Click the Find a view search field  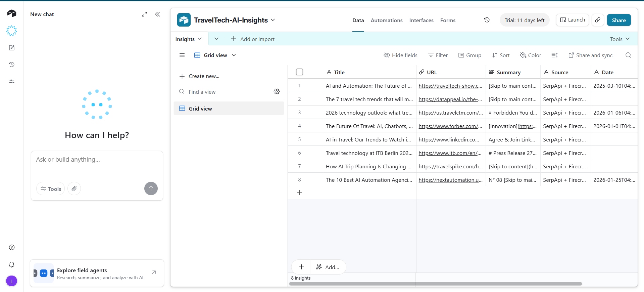point(225,91)
